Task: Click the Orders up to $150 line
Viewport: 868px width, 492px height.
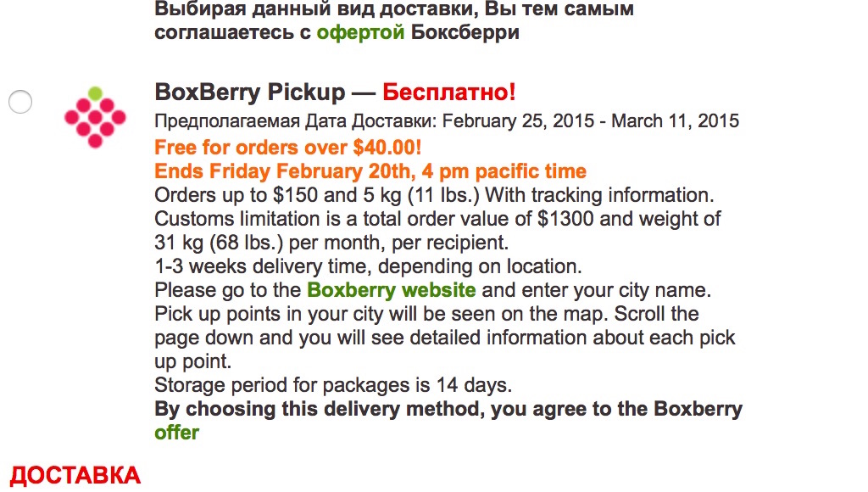Action: coord(435,195)
